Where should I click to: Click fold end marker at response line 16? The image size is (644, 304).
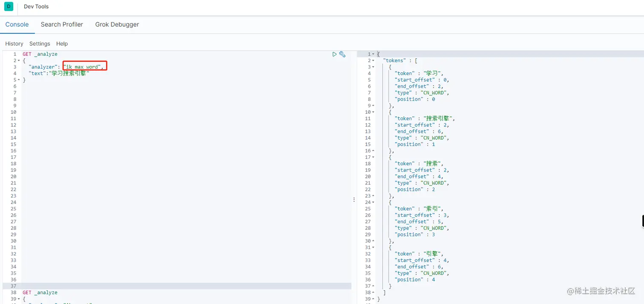[373, 151]
